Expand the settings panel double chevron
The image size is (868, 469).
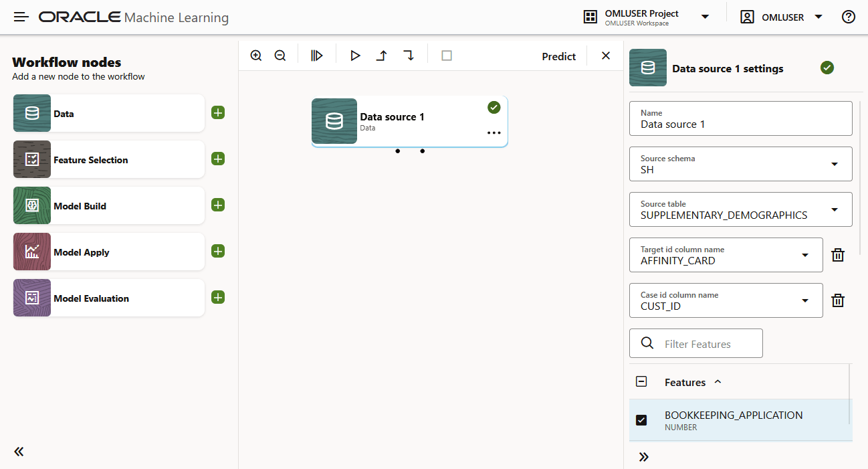point(643,457)
